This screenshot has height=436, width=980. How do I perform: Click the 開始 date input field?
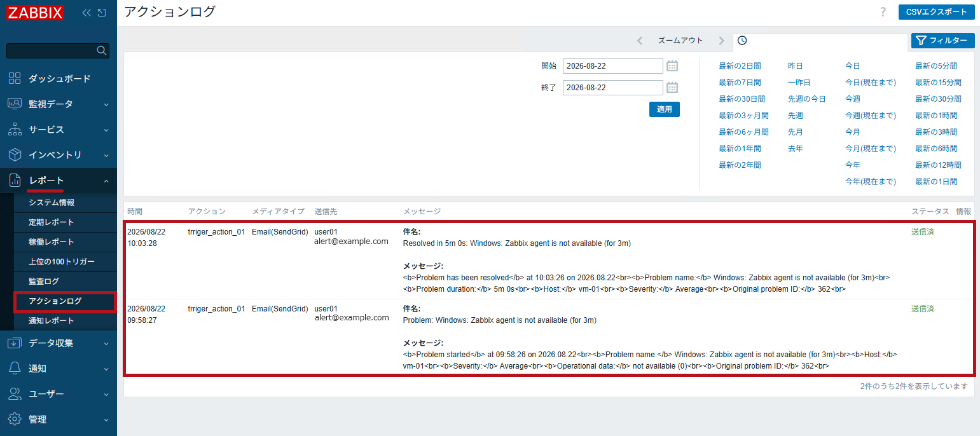(x=613, y=65)
